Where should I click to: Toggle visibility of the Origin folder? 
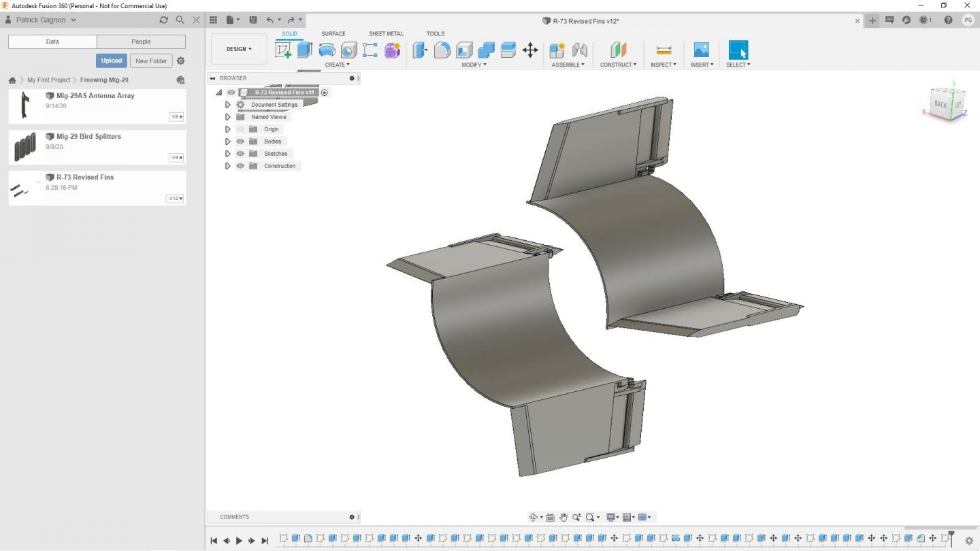tap(240, 129)
